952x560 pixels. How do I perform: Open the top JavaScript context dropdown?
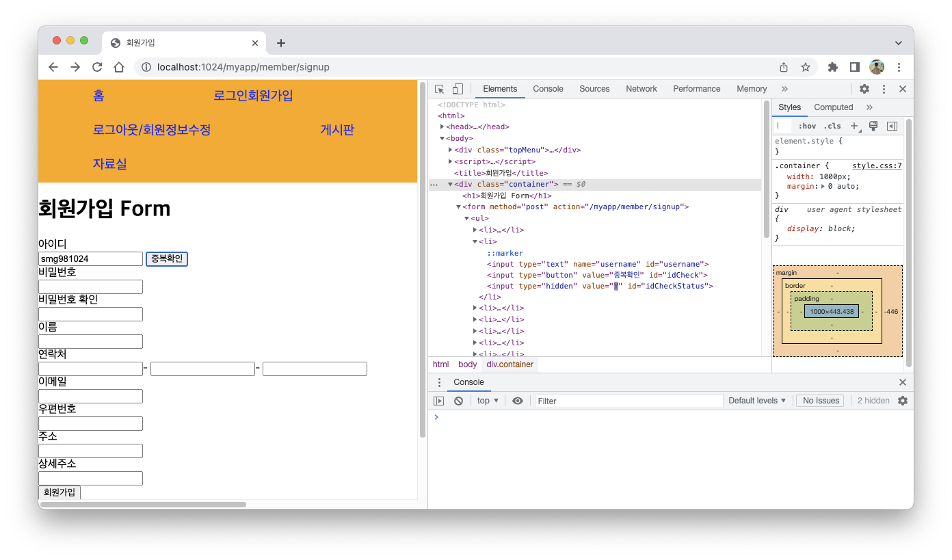488,401
